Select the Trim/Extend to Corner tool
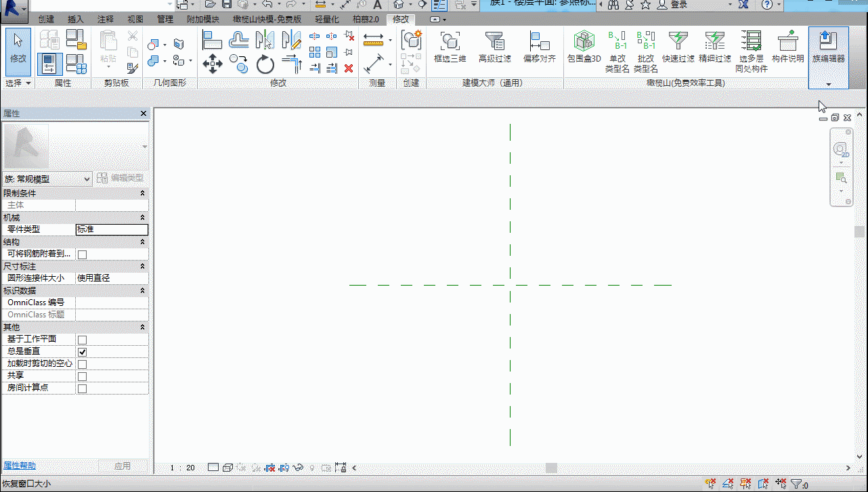This screenshot has height=492, width=868. [292, 65]
